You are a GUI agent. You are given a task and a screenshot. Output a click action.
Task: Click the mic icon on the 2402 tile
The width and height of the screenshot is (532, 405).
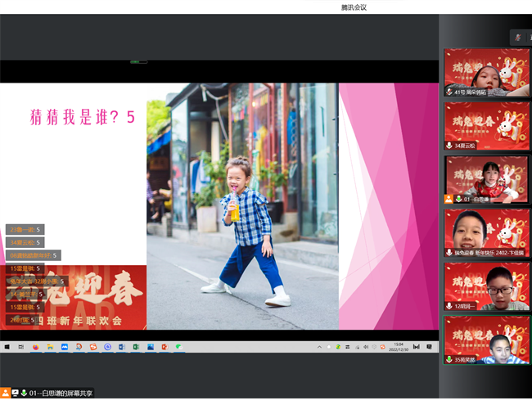click(x=449, y=252)
